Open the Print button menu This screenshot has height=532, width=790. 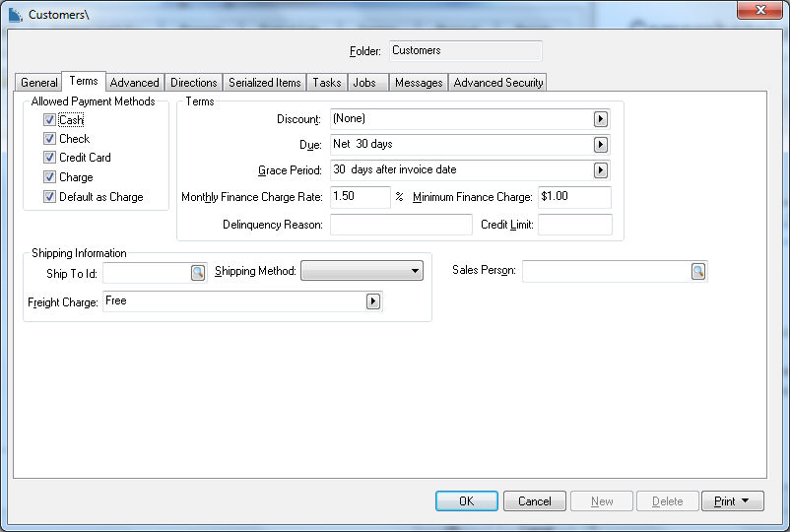click(x=732, y=501)
